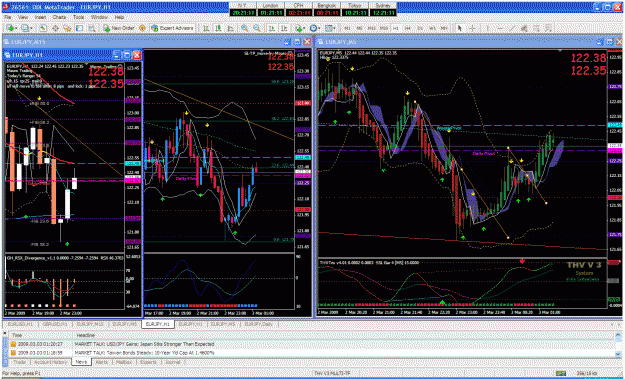Select the trendline drawing tool
Viewport: 625px width, 379px height.
[x=512, y=28]
